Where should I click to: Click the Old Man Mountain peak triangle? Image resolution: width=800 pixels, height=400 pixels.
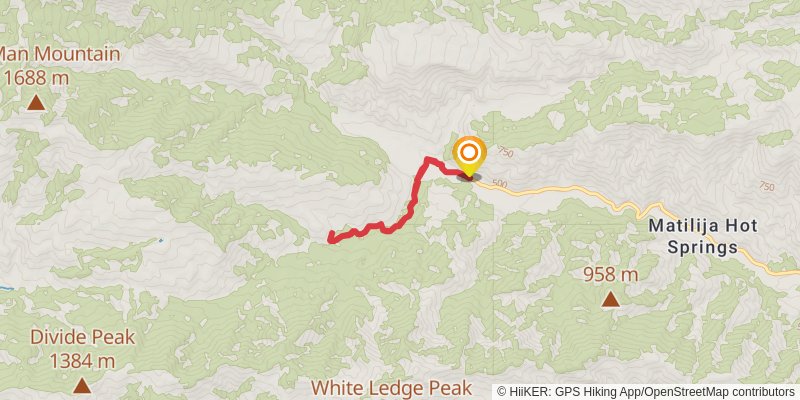click(x=36, y=103)
